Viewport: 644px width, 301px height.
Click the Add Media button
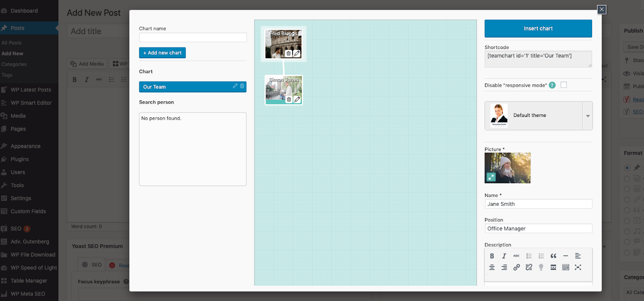coord(87,63)
